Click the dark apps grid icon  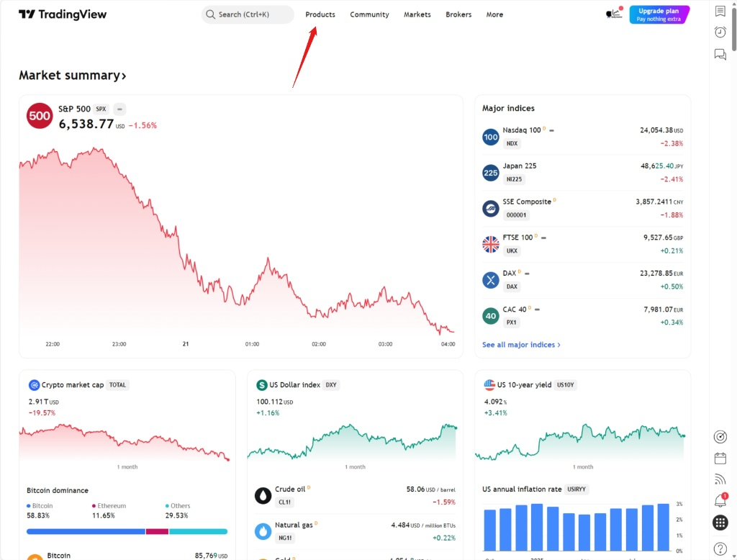point(720,522)
